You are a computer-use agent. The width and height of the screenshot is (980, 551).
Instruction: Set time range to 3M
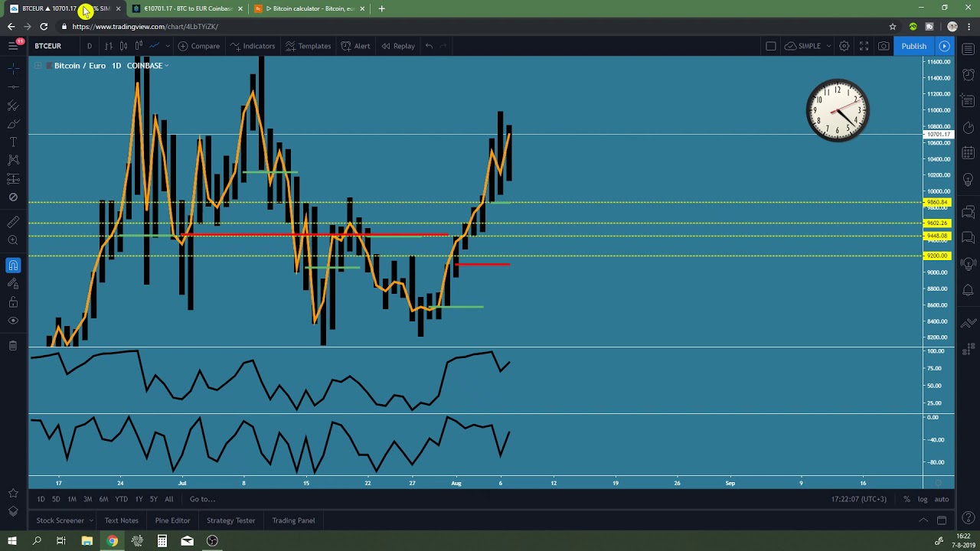coord(87,499)
